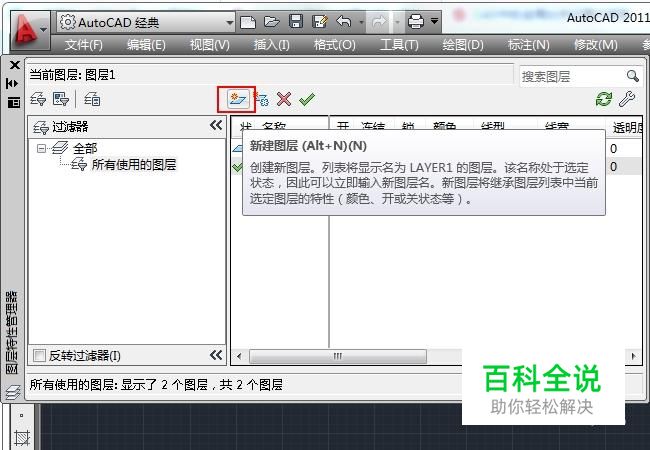This screenshot has height=450, width=650.
Task: Click New Layer Frozen in All Viewports
Action: (261, 99)
